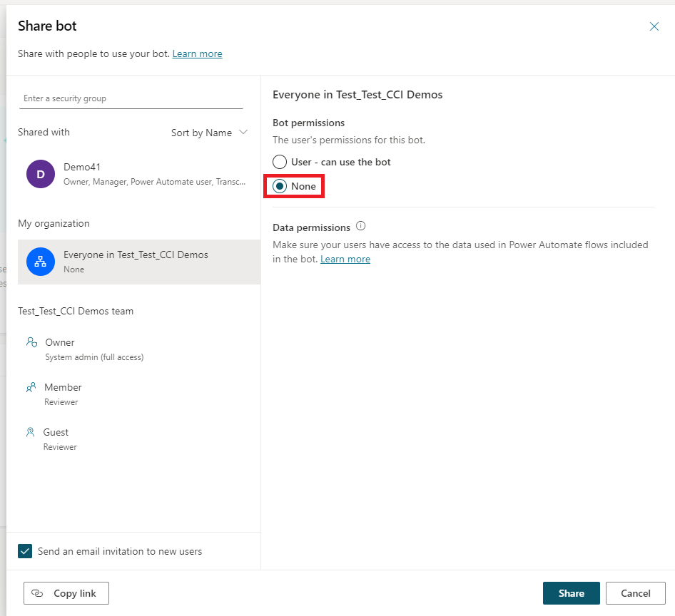
Task: Open the Sort by Name dropdown
Action: pos(209,133)
